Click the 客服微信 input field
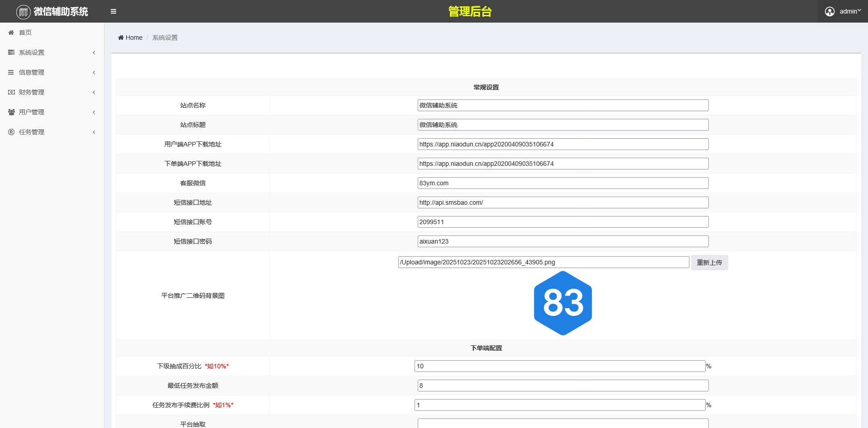Viewport: 868px width, 428px height. tap(563, 183)
